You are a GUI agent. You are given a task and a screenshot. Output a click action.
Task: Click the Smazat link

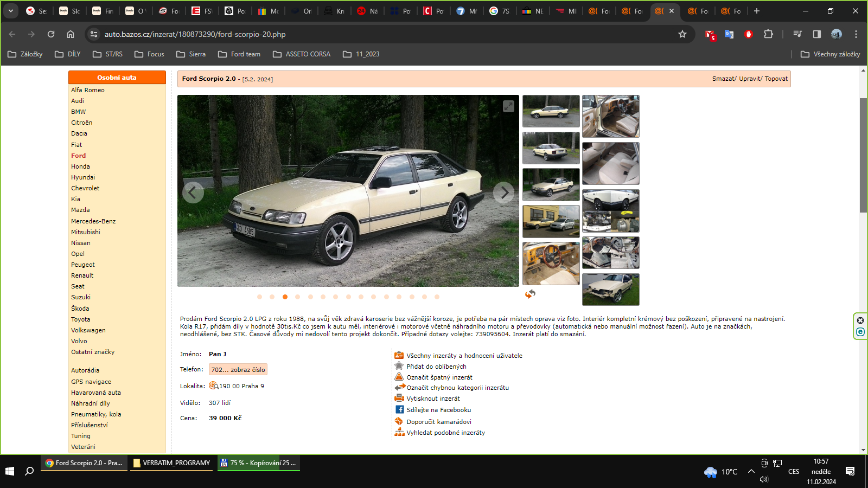(724, 79)
